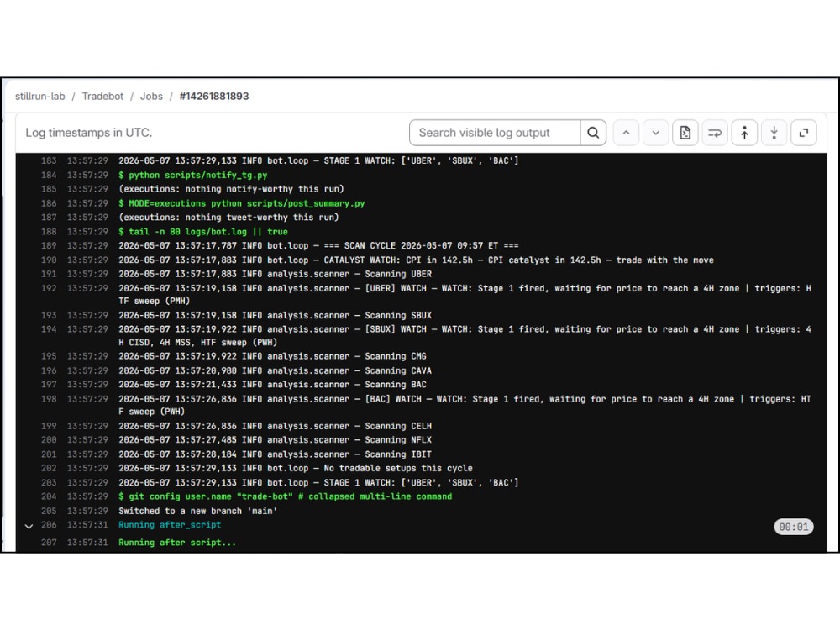Select log line number 202
The height and width of the screenshot is (630, 840).
pos(49,468)
